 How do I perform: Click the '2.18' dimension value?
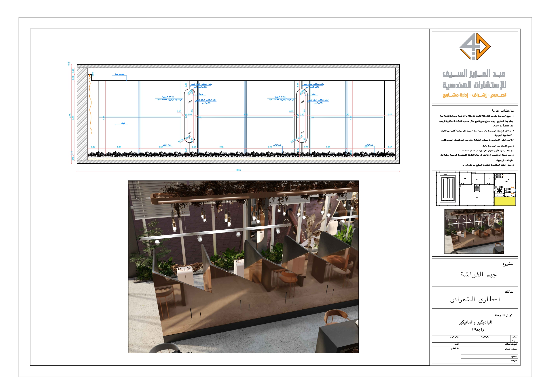221,147
